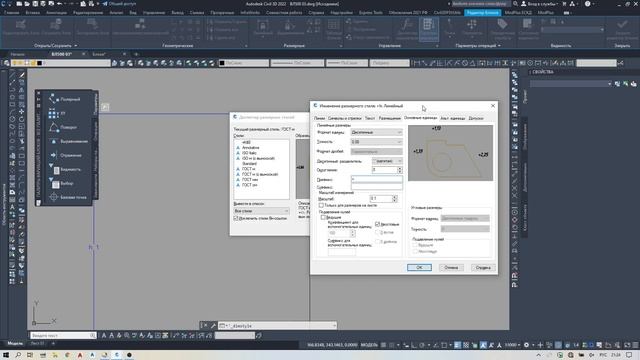Open the search icon in the title bar
This screenshot has height=360, width=640.
[x=516, y=4]
